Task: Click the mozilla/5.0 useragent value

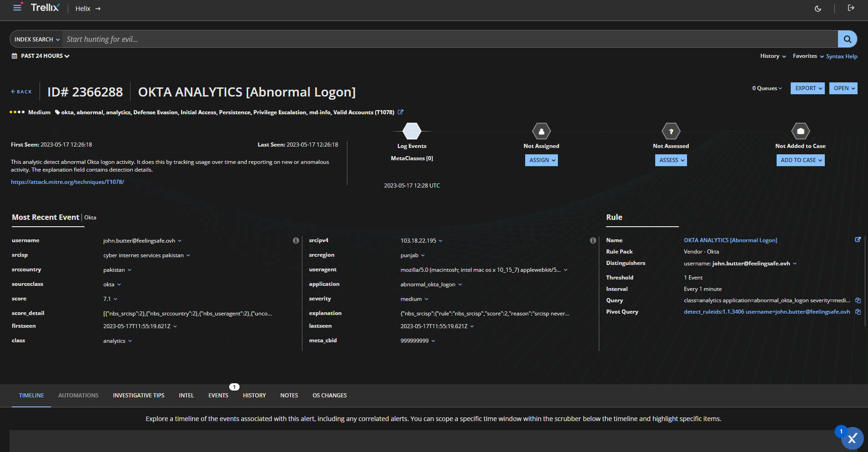Action: (x=481, y=270)
